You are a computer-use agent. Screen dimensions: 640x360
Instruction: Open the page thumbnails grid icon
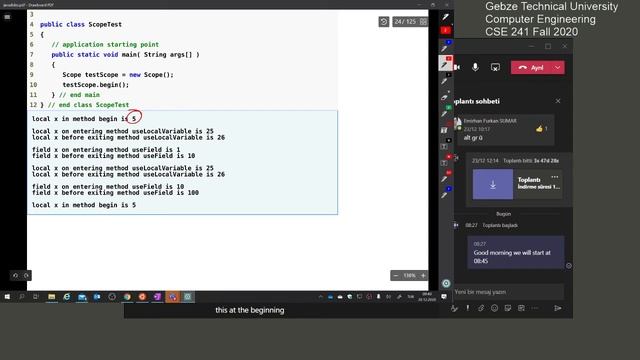point(423,22)
